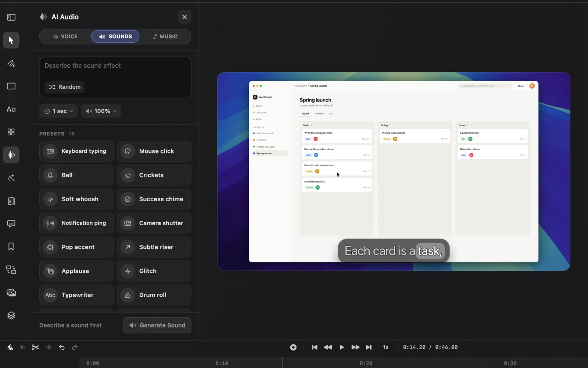Switch to the SOUNDS tab
Image resolution: width=588 pixels, height=368 pixels.
click(x=115, y=36)
